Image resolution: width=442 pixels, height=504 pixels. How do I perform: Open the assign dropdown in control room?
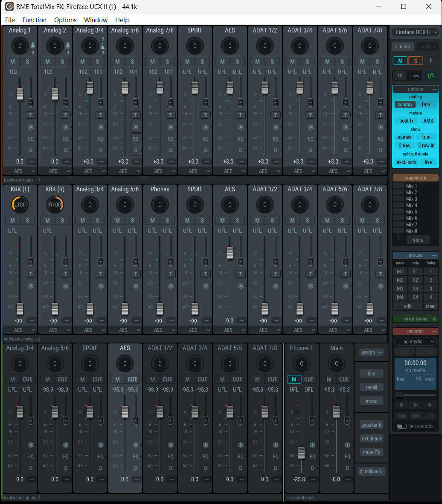point(371,352)
